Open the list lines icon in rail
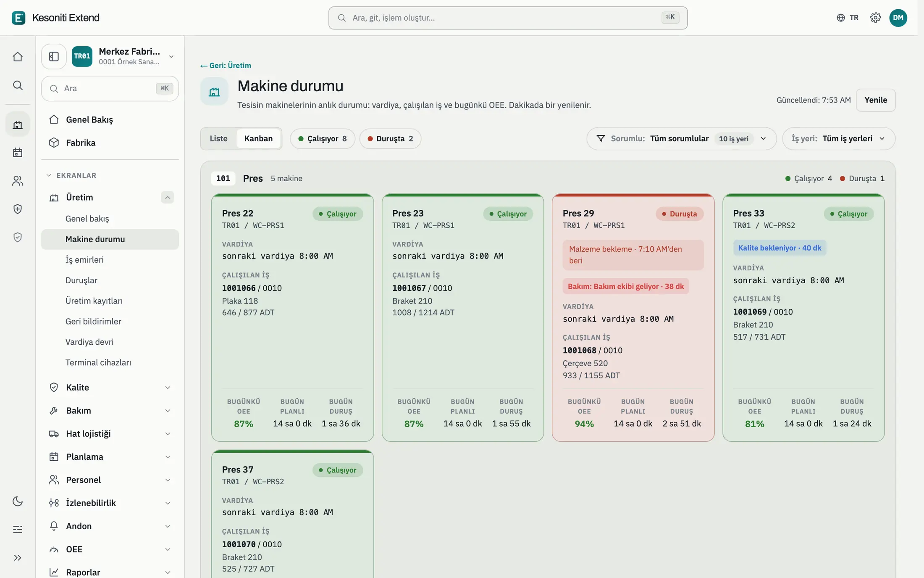This screenshot has height=578, width=924. click(18, 529)
